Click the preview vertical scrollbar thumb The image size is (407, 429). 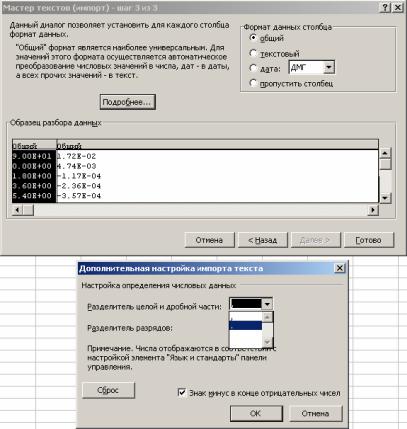click(385, 164)
